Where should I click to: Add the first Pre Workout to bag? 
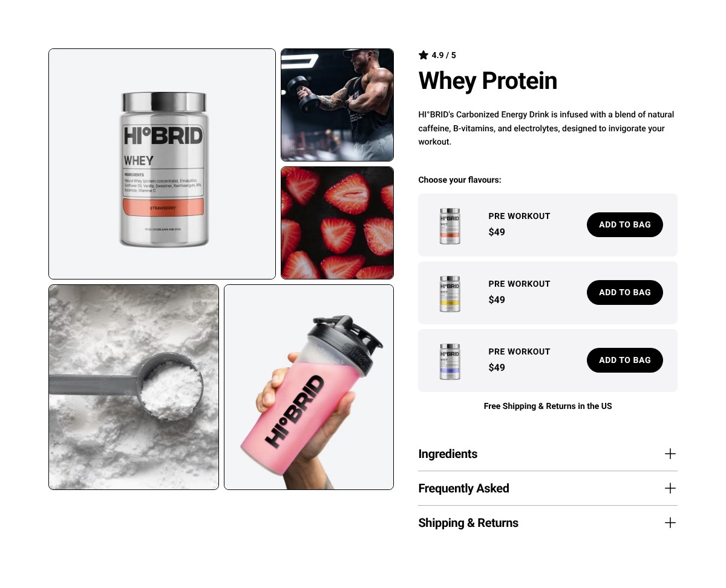[x=625, y=224]
